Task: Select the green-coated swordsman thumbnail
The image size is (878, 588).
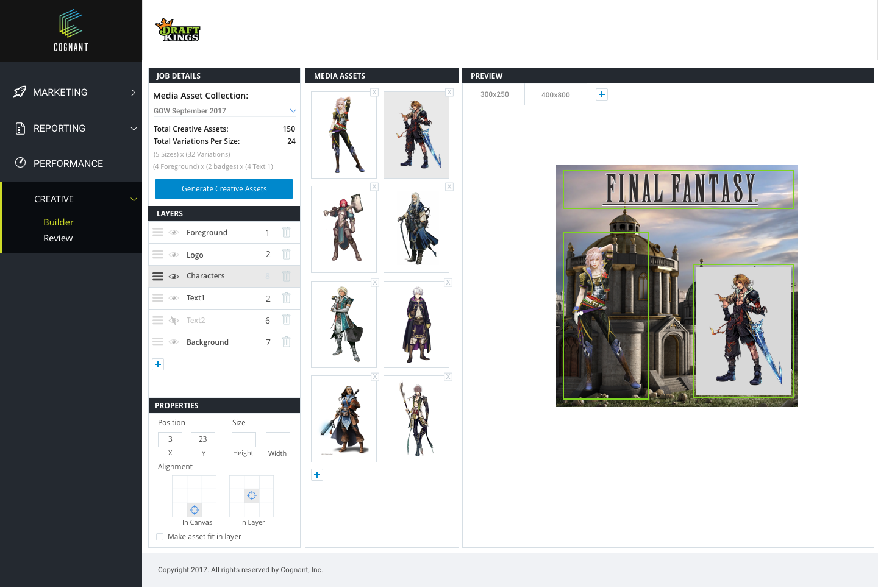Action: click(344, 324)
